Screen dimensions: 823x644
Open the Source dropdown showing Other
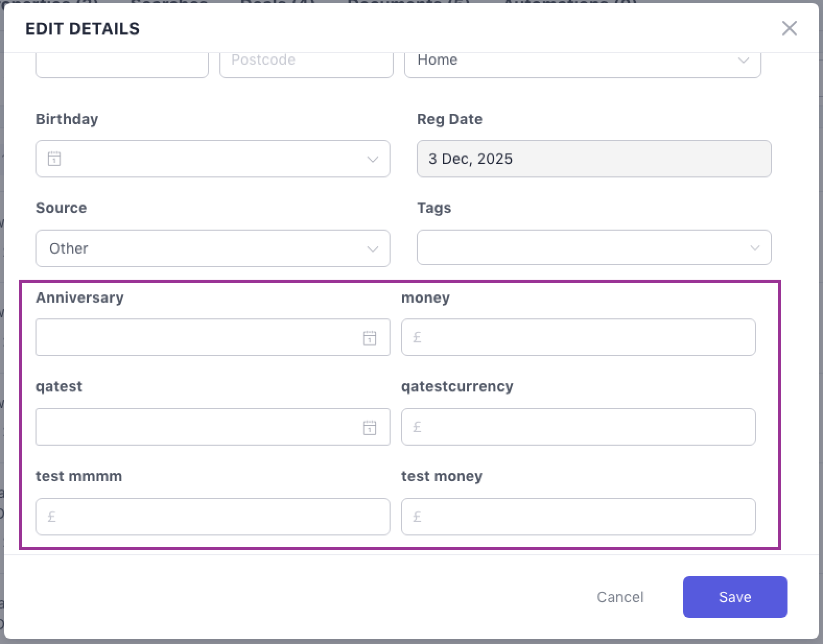(213, 248)
